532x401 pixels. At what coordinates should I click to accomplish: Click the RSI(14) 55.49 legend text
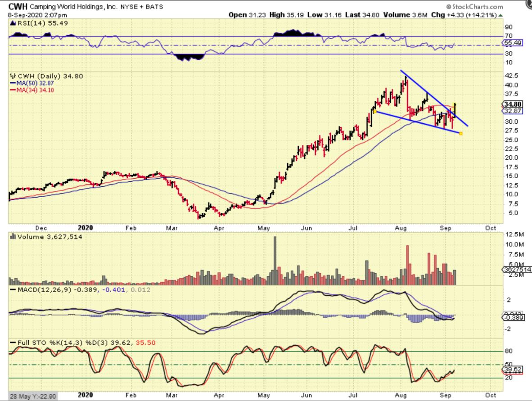(x=42, y=23)
